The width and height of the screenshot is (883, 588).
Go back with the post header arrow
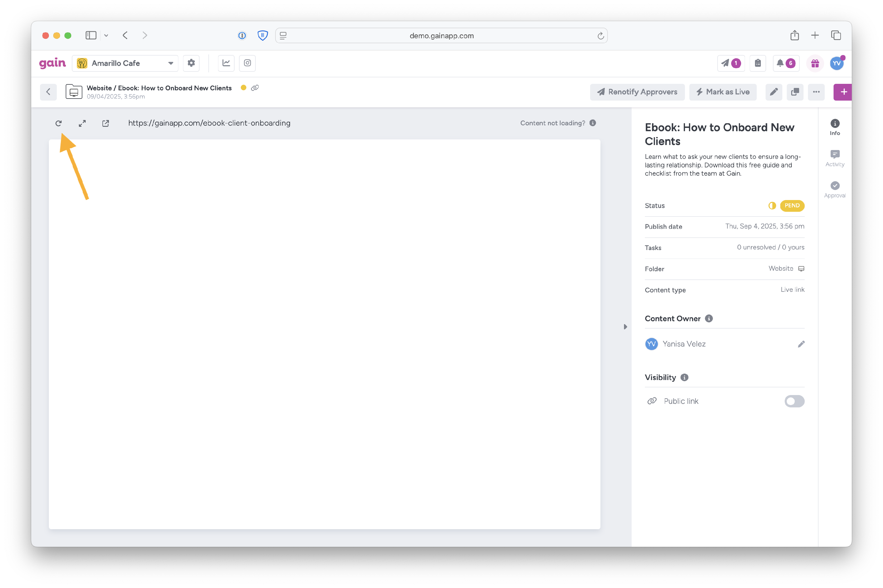coord(48,92)
